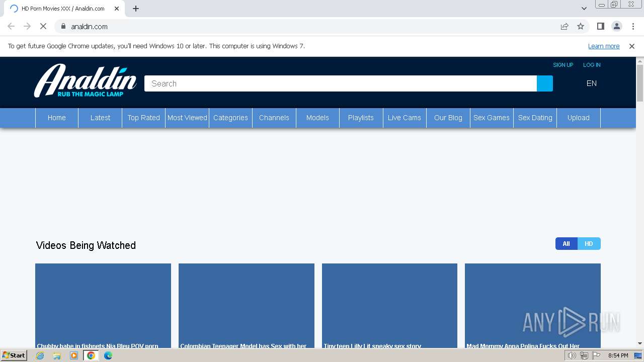
Task: Open the Most Viewed section
Action: [x=187, y=118]
